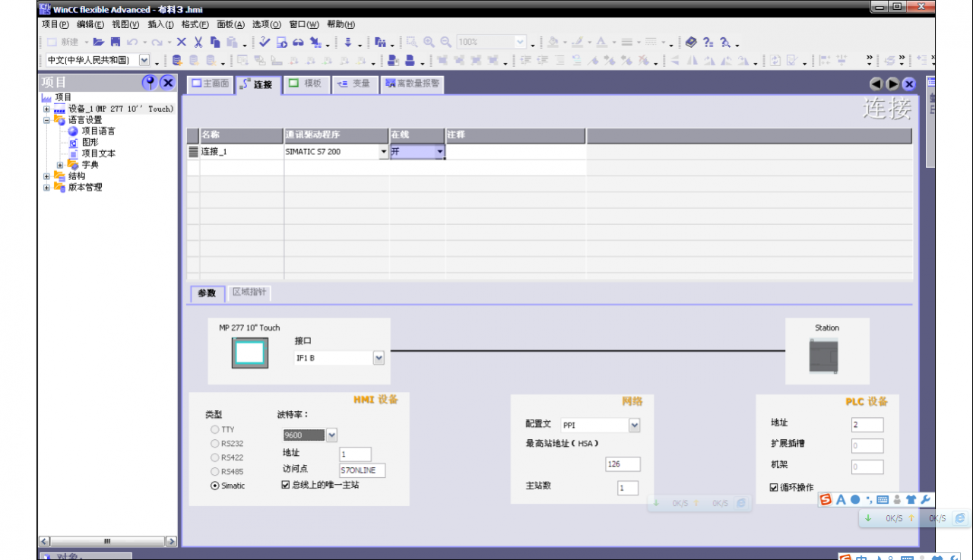Open the 在线 '开' dropdown
The image size is (973, 560).
[439, 152]
